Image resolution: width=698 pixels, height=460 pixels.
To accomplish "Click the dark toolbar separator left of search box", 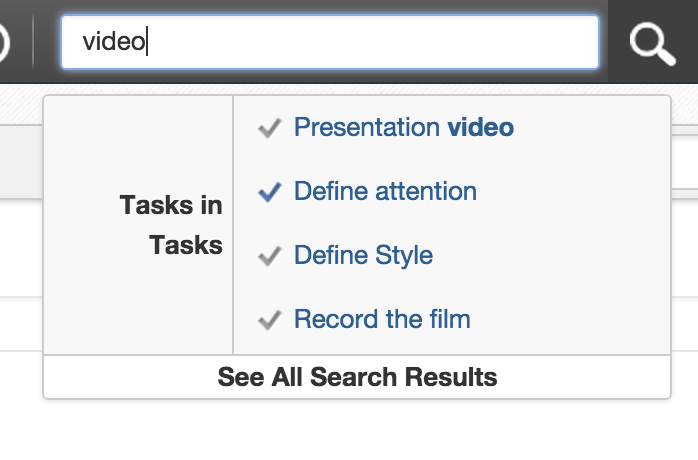I will (x=33, y=41).
